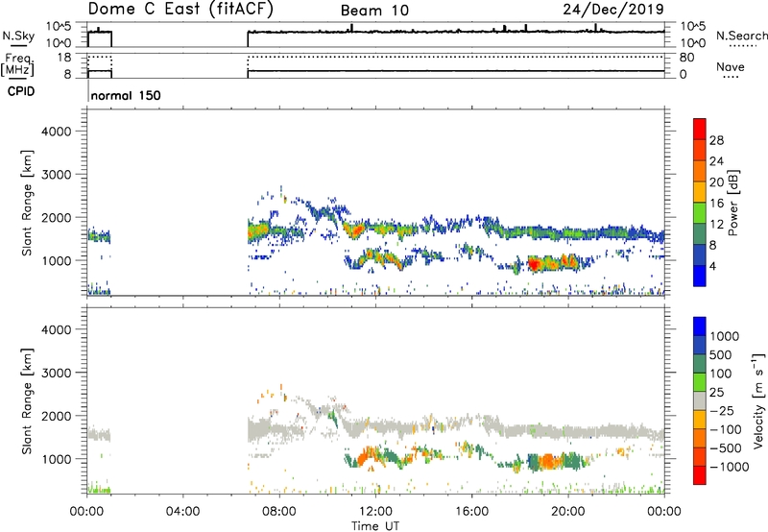Click the '28' power scale value
Image resolution: width=768 pixels, height=532 pixels.
point(716,140)
